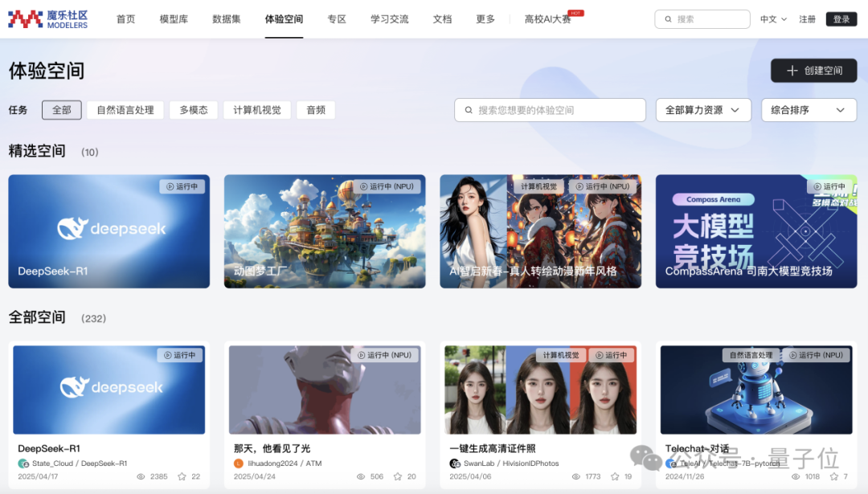
Task: Open the 数据集 menu item
Action: (226, 18)
